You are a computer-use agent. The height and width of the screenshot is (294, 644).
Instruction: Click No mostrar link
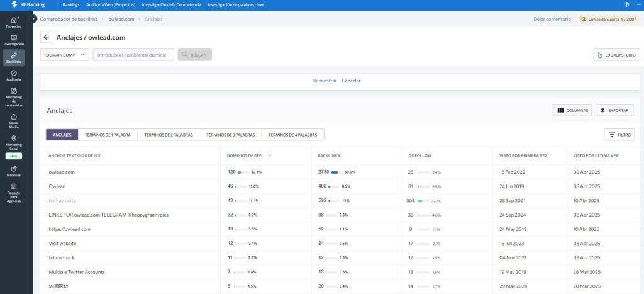[x=324, y=81]
